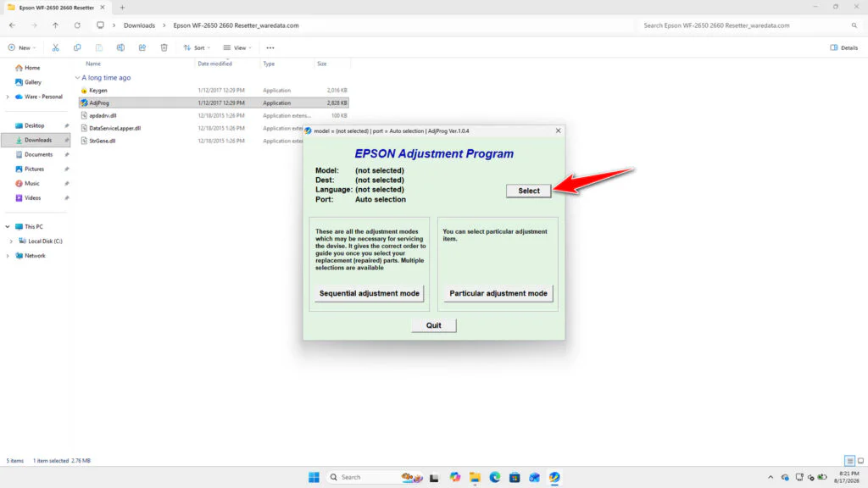
Task: Click the Cut scissors icon in toolbar
Action: click(x=55, y=47)
